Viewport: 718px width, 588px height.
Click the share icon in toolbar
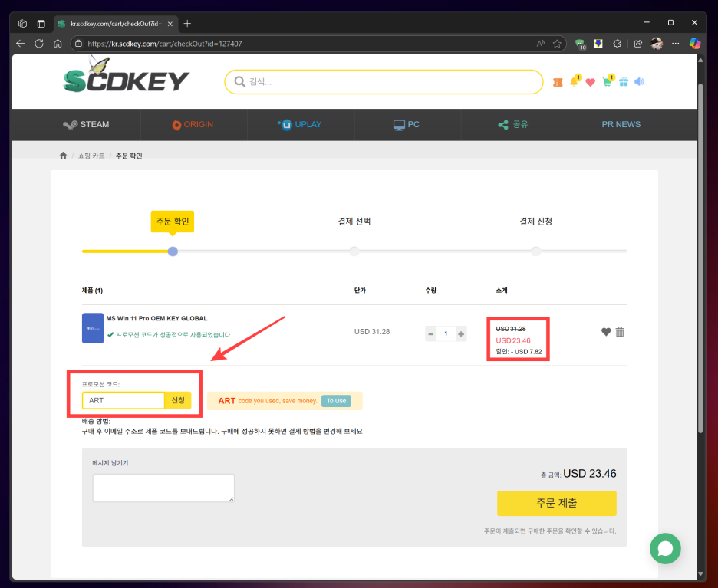click(638, 44)
